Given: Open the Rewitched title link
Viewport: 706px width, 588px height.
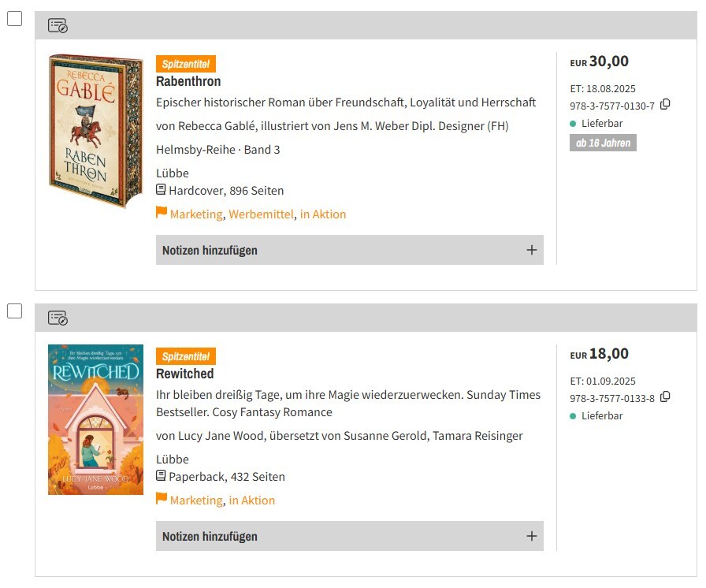Looking at the screenshot, I should (x=184, y=374).
